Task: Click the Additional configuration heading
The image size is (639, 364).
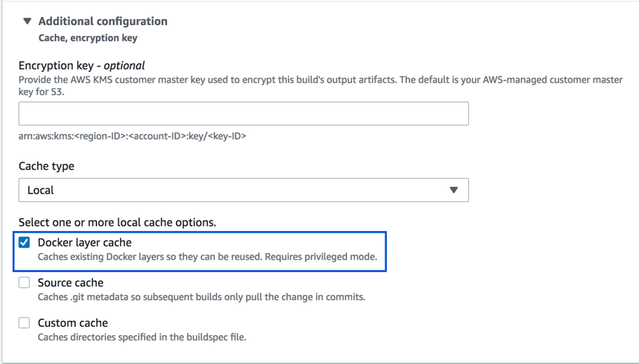Action: point(103,21)
